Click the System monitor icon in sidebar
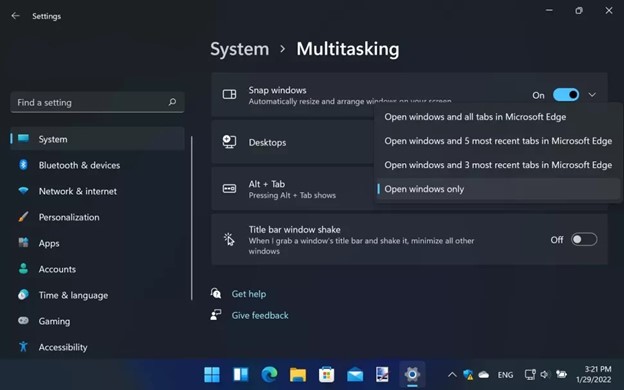The height and width of the screenshot is (390, 624). point(23,138)
